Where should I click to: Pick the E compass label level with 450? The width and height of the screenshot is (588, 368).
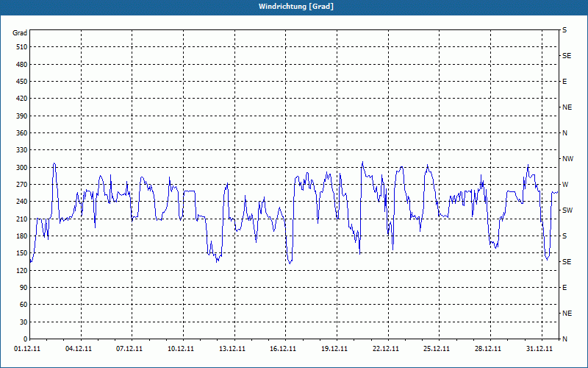point(564,82)
